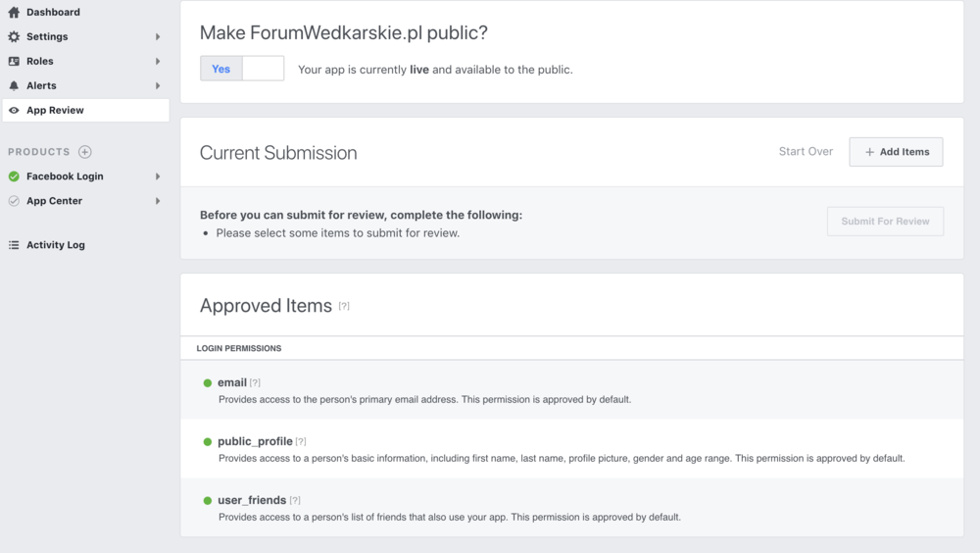Viewport: 980px width, 553px height.
Task: Click the Dashboard home icon
Action: (x=14, y=12)
